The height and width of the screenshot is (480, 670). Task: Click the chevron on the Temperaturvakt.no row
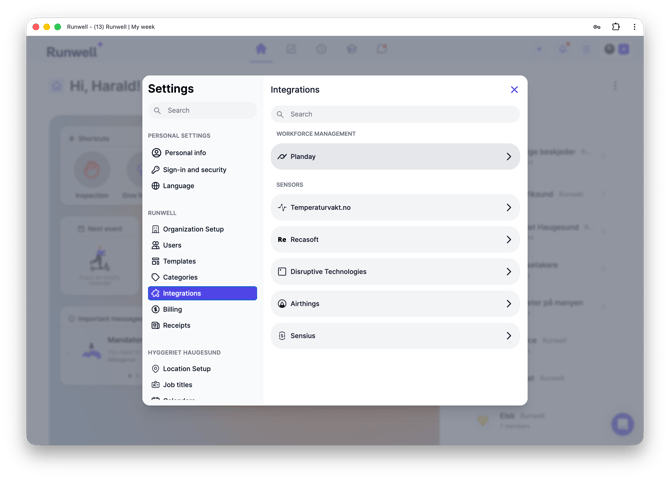click(x=508, y=207)
